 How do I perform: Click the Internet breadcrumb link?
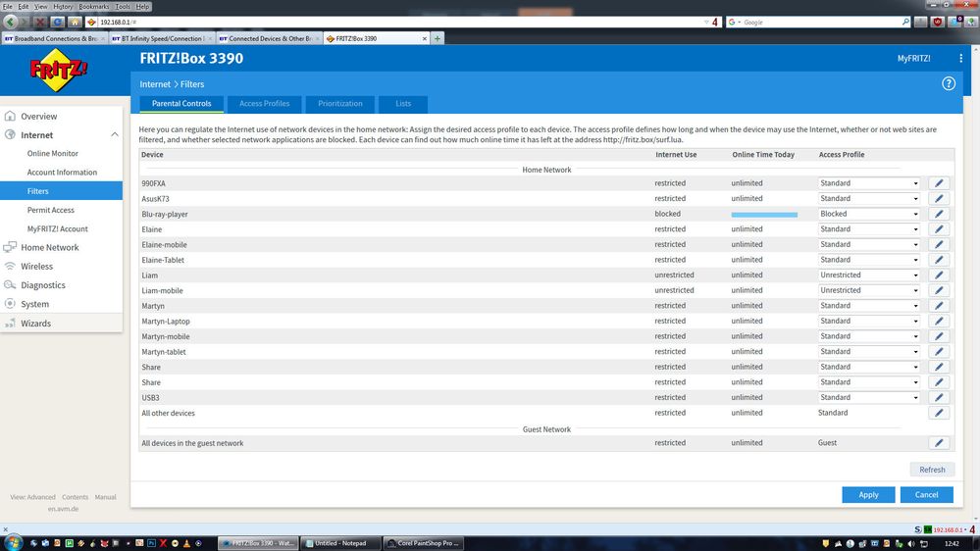(155, 84)
